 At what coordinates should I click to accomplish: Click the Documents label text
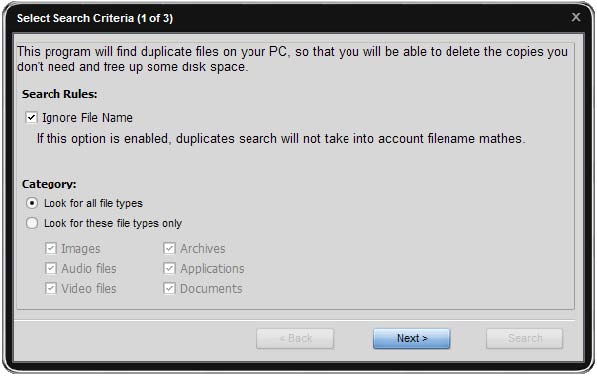tap(211, 288)
